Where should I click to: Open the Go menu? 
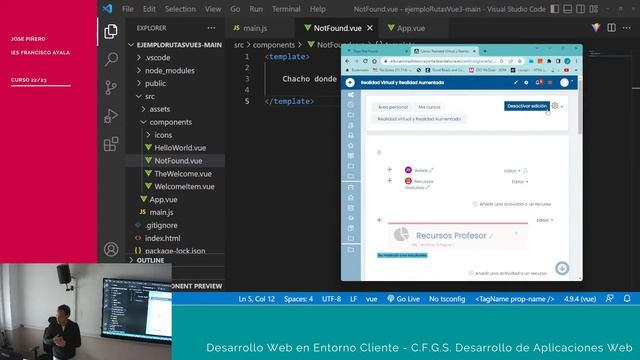(235, 9)
